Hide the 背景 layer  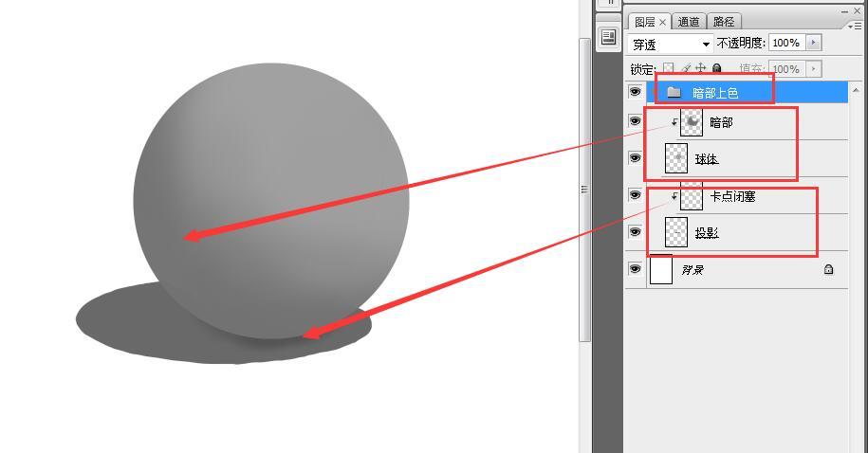(635, 269)
